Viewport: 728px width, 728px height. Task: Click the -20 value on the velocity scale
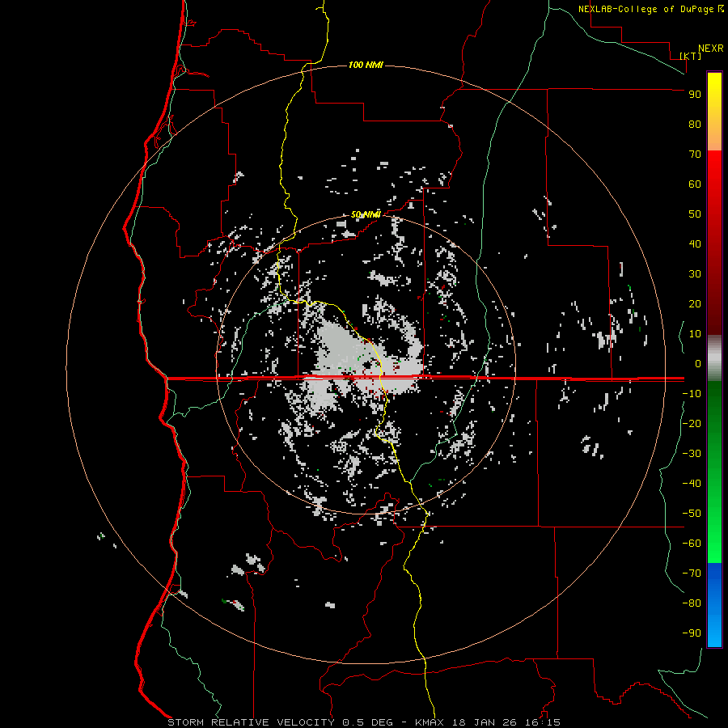(x=692, y=424)
